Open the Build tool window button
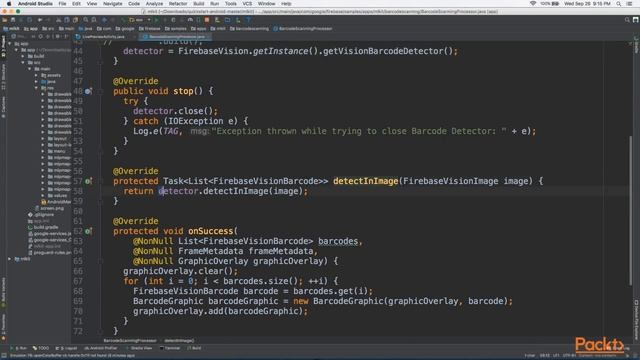640x360 pixels. click(194, 348)
